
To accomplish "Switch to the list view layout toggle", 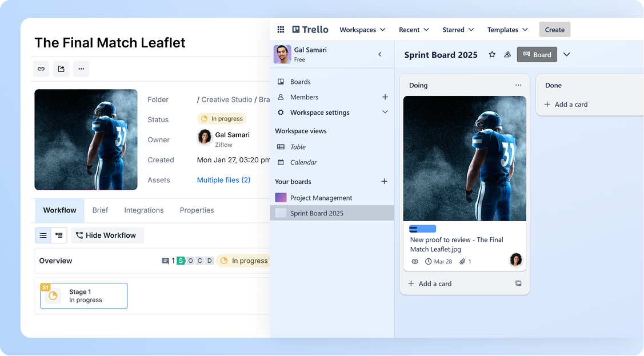I will click(x=43, y=235).
